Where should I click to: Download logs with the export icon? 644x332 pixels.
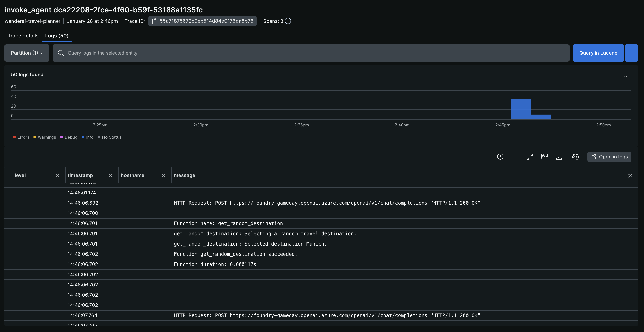(x=559, y=157)
